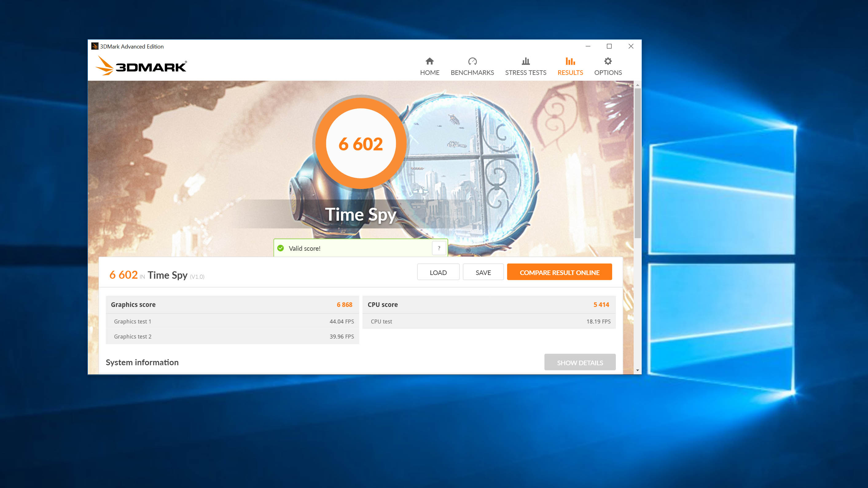Screen dimensions: 868x488
Task: Click the Home house icon
Action: [x=429, y=61]
